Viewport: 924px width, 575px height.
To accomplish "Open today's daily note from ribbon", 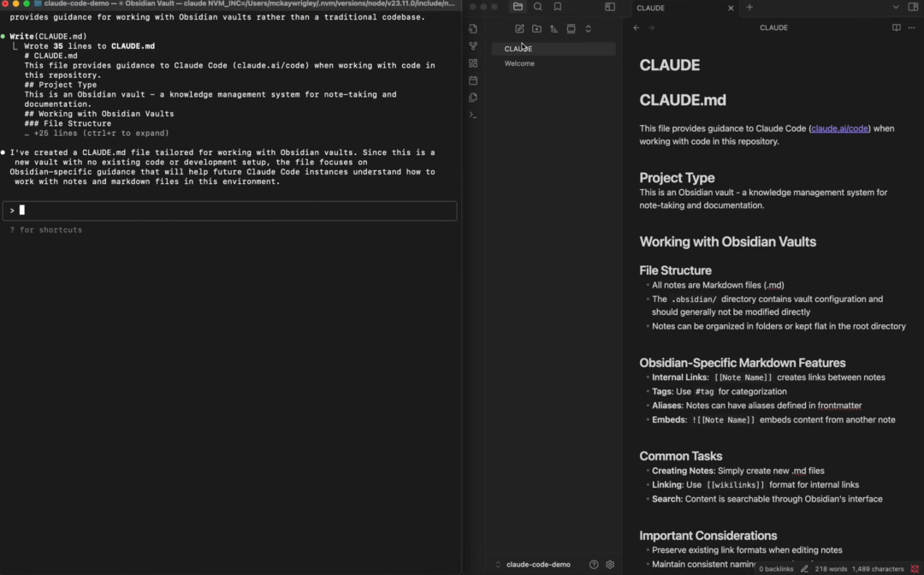I will coord(473,80).
